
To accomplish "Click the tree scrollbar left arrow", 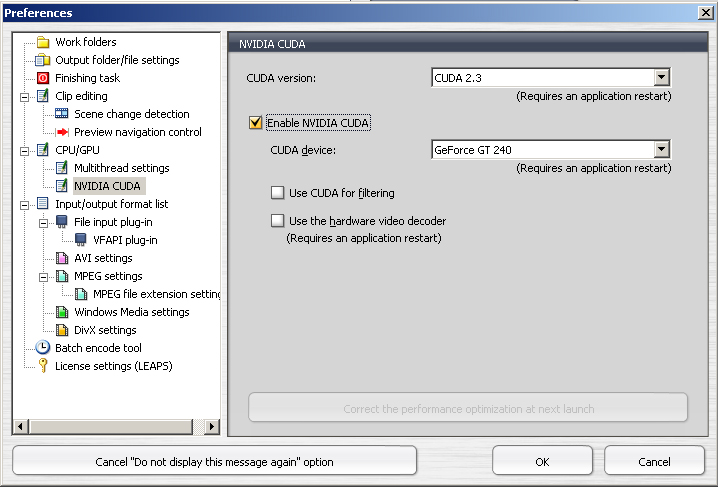I will [20, 427].
